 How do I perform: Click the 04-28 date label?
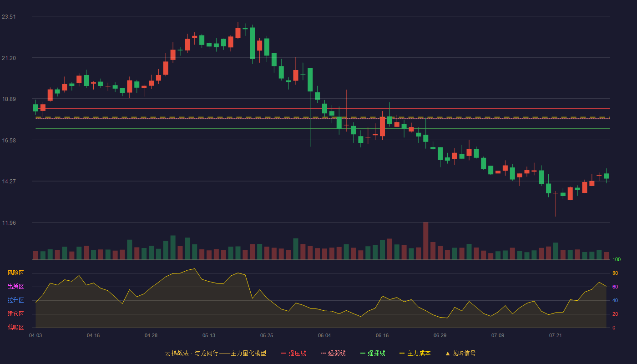pos(151,335)
